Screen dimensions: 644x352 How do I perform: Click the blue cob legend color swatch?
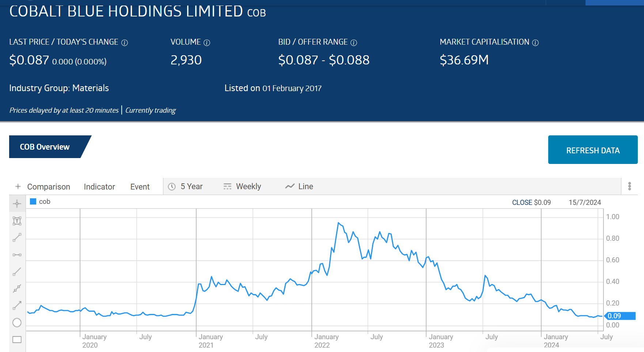pos(33,201)
